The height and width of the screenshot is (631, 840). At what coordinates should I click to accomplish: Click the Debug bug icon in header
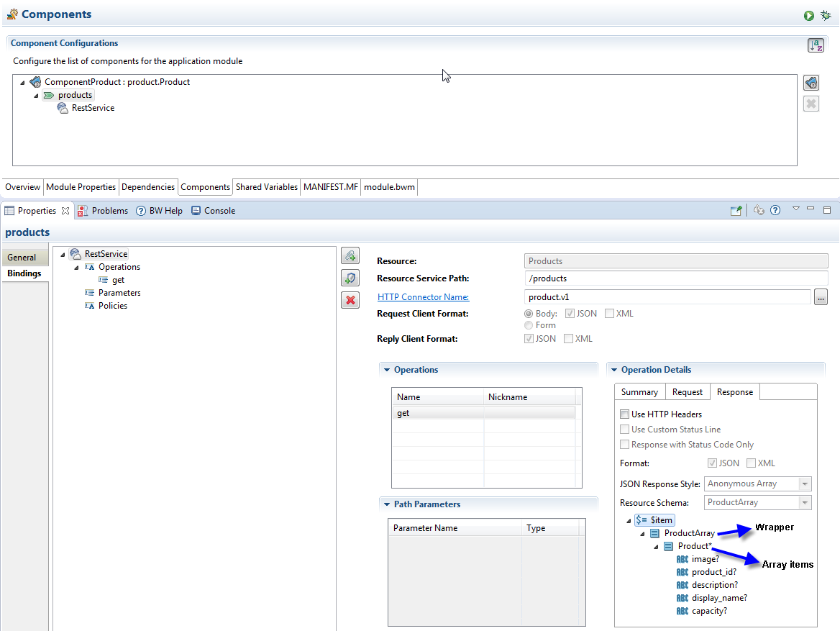point(826,15)
